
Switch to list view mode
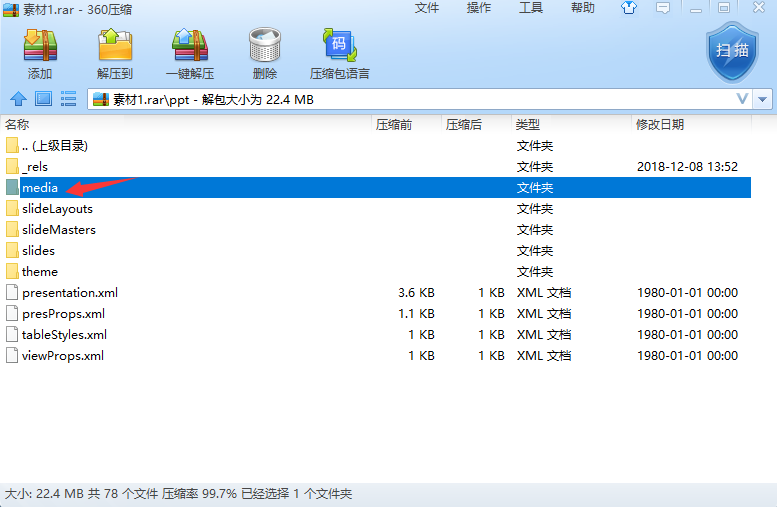tap(68, 99)
